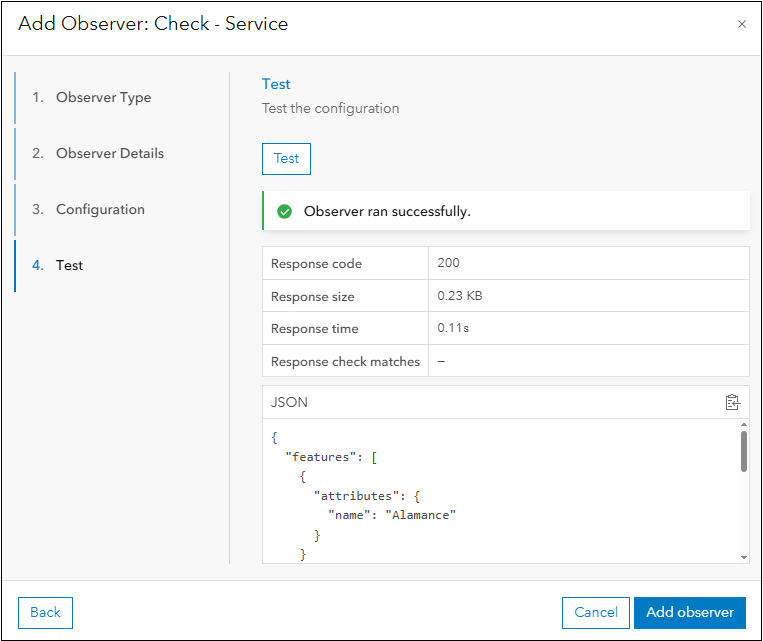
Task: Click the Response code value 200
Action: [x=449, y=263]
